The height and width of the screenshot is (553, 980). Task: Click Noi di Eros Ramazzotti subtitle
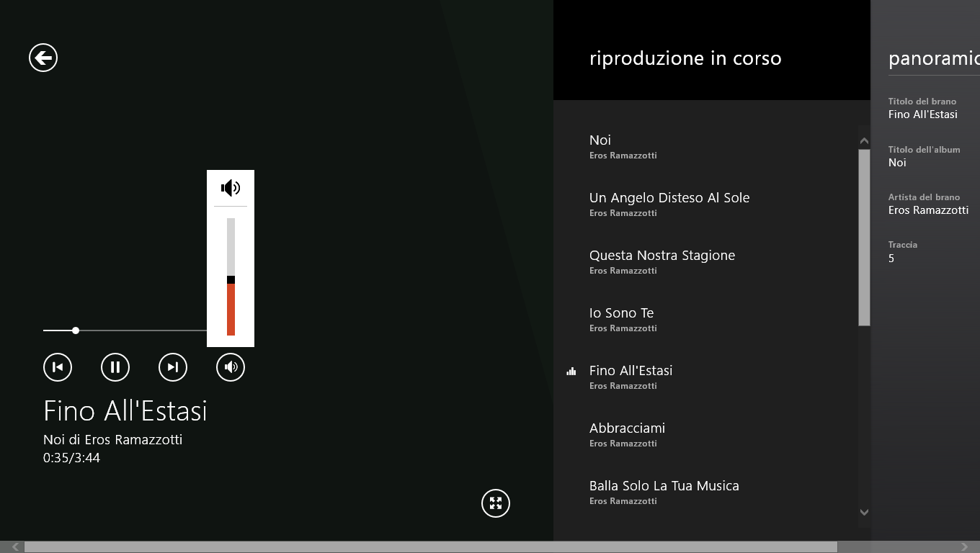[x=112, y=439]
